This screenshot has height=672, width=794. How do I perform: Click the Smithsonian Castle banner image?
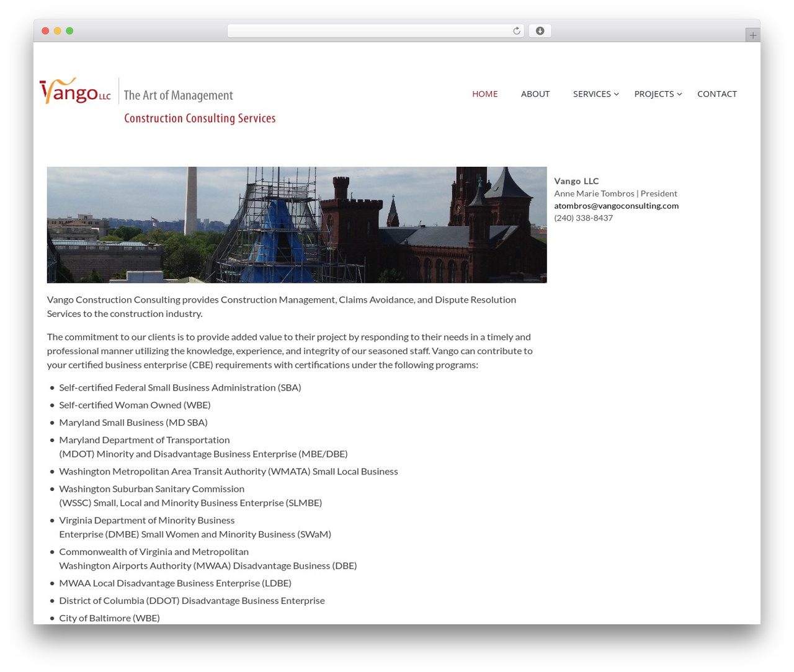point(297,225)
